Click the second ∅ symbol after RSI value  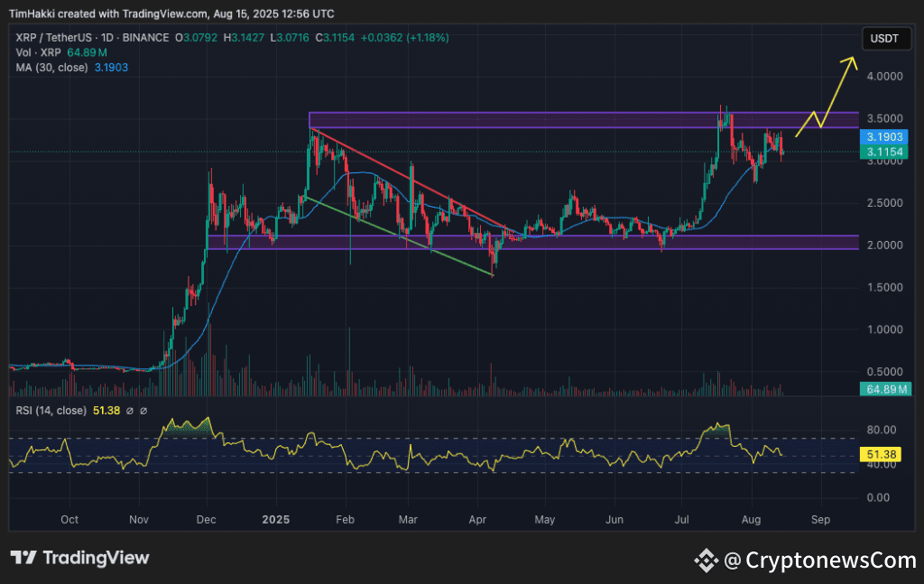tap(143, 411)
